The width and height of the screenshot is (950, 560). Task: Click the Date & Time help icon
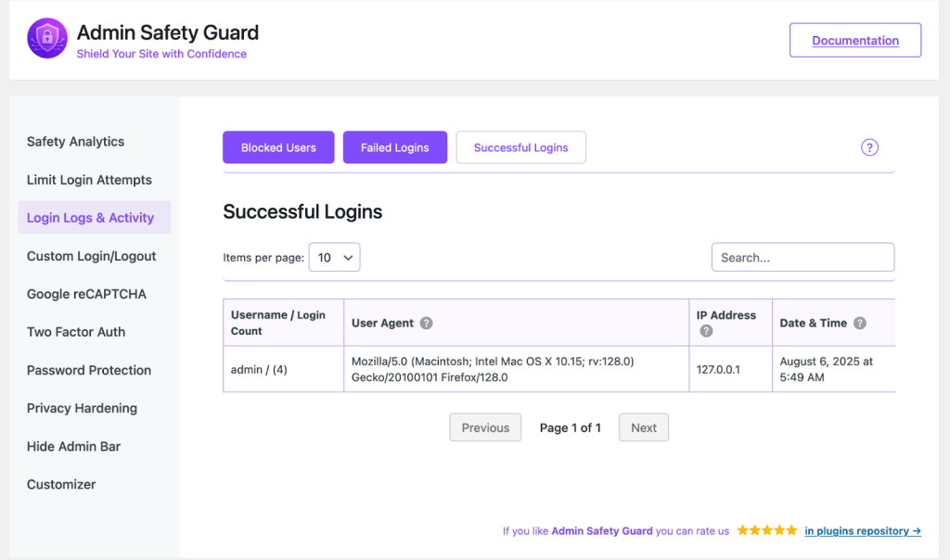click(x=860, y=324)
